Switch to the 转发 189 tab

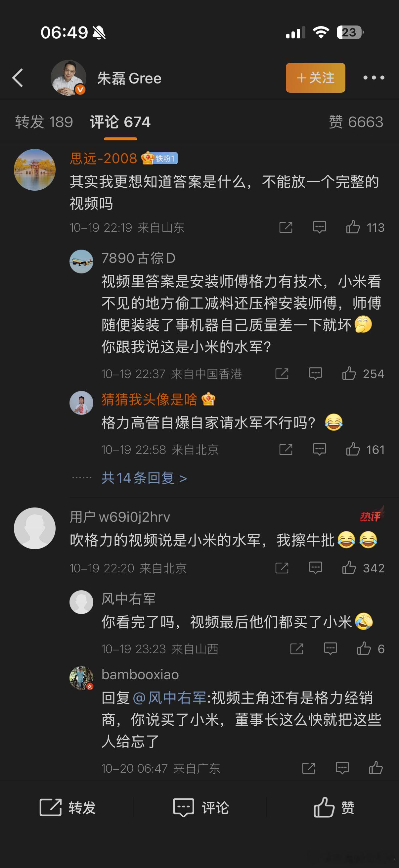44,121
